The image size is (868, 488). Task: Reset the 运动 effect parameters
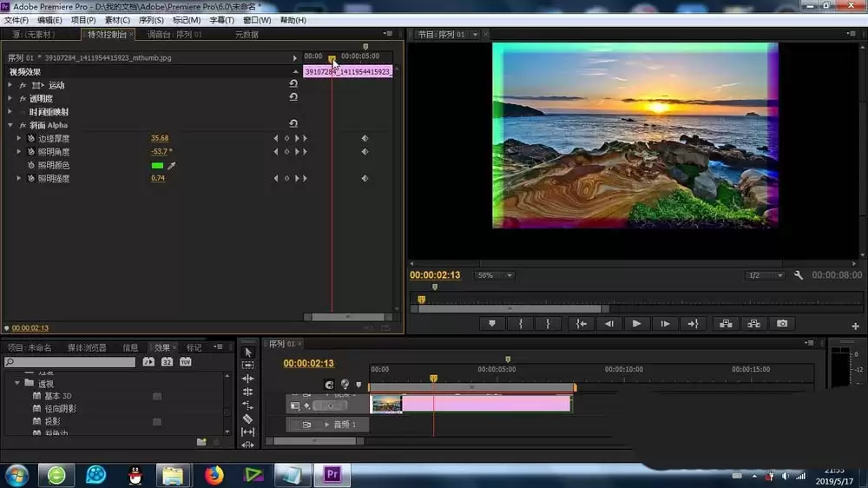293,84
